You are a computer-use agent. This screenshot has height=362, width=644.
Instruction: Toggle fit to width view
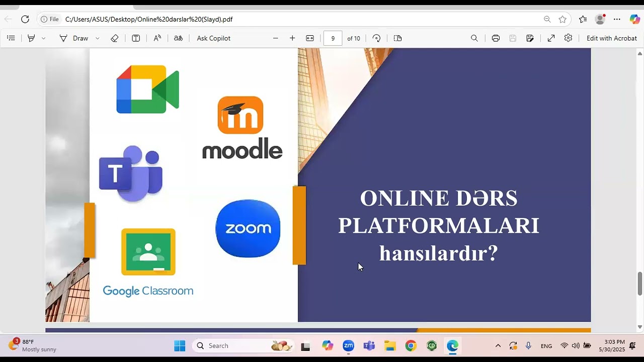310,38
